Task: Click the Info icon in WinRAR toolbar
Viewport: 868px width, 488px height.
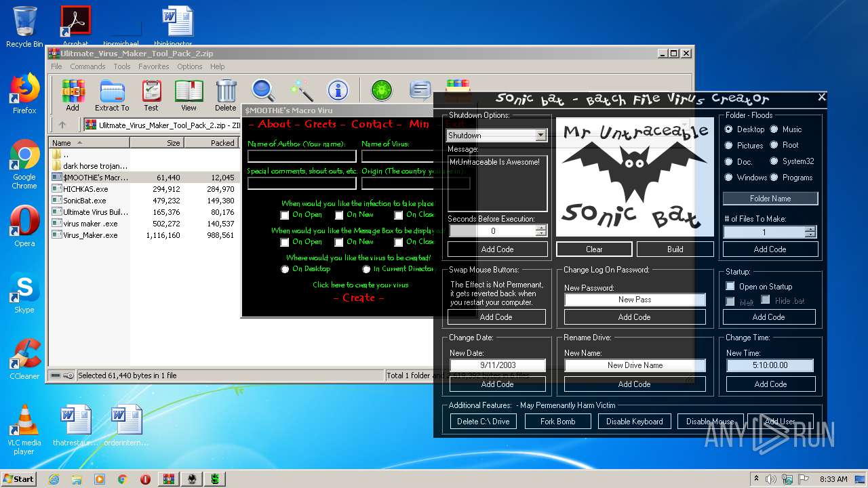Action: (x=338, y=90)
